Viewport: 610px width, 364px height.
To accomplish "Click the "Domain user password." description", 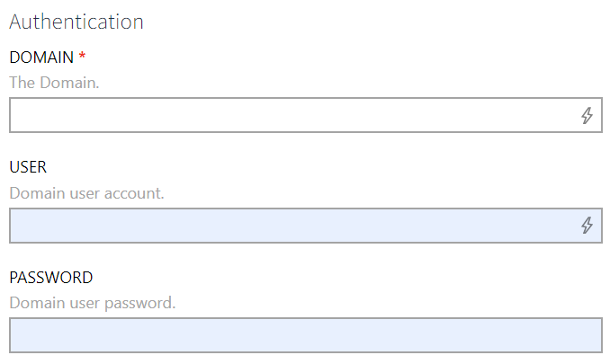I will (93, 302).
